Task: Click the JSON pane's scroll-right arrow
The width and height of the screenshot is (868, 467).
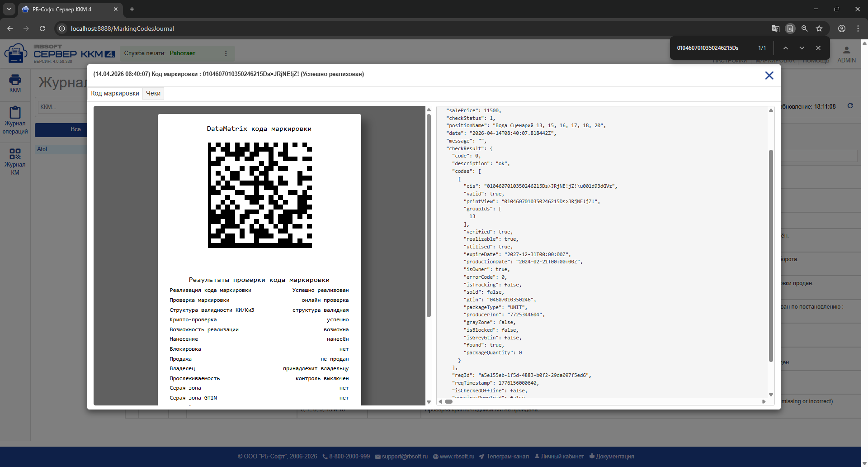Action: click(764, 401)
